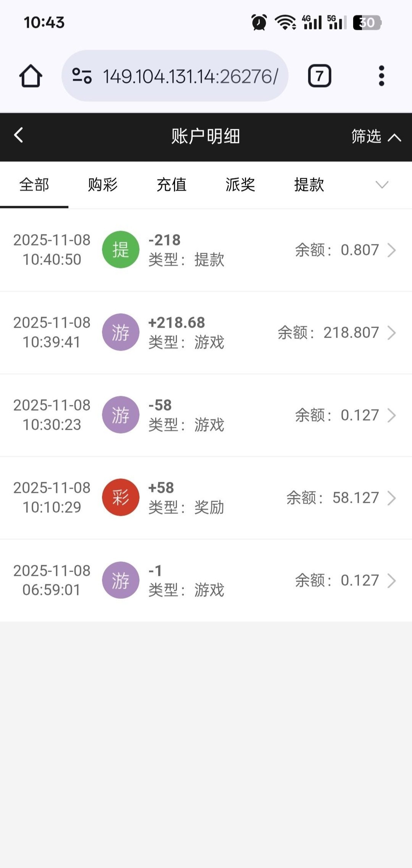Click the address bar URL field

tap(190, 76)
